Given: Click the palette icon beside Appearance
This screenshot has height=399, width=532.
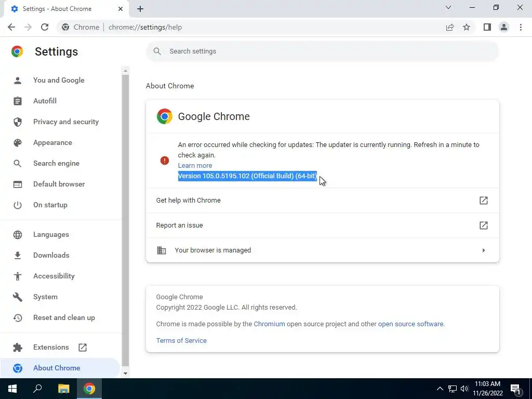Looking at the screenshot, I should (18, 142).
